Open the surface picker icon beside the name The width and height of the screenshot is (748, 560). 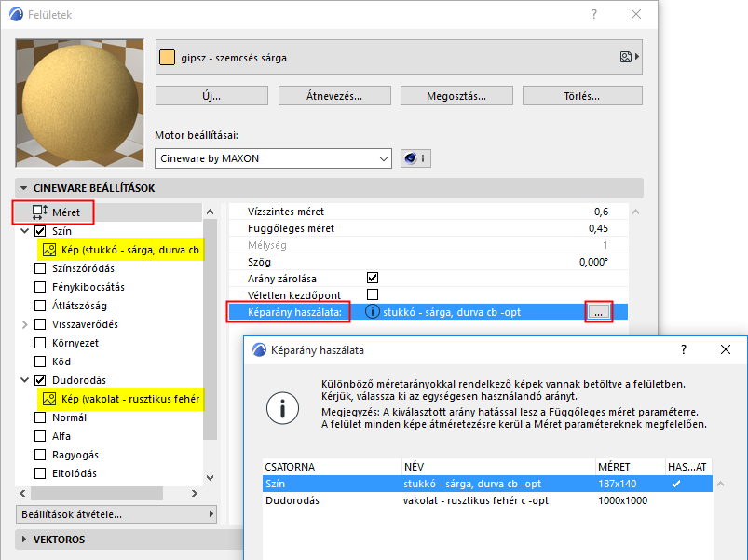point(629,57)
